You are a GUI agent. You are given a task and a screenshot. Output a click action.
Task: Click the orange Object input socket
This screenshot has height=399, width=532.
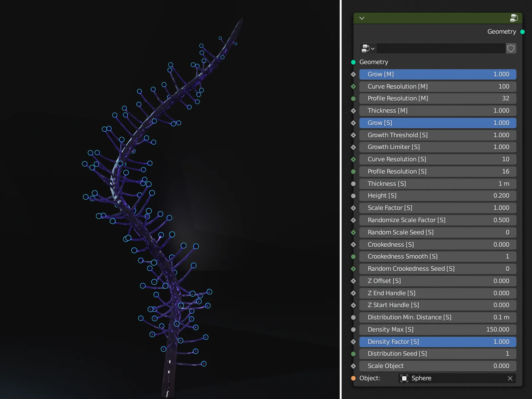pos(353,378)
